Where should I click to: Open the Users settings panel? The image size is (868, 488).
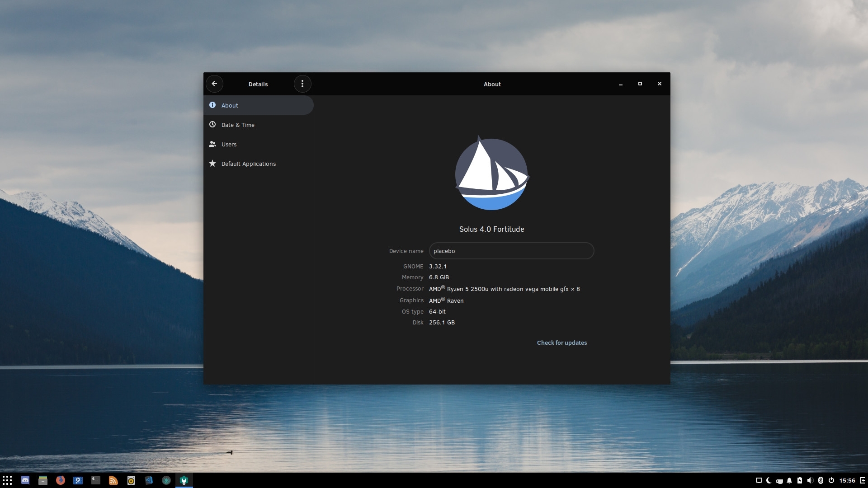(258, 144)
